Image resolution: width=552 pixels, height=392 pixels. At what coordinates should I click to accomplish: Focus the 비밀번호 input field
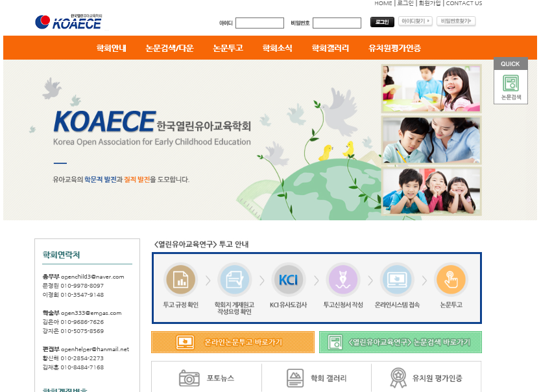point(337,23)
